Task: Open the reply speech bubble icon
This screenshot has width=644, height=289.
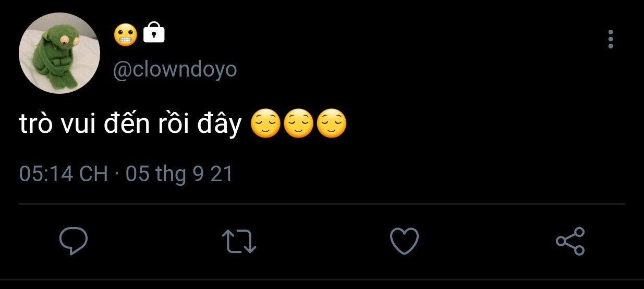Action: (73, 241)
